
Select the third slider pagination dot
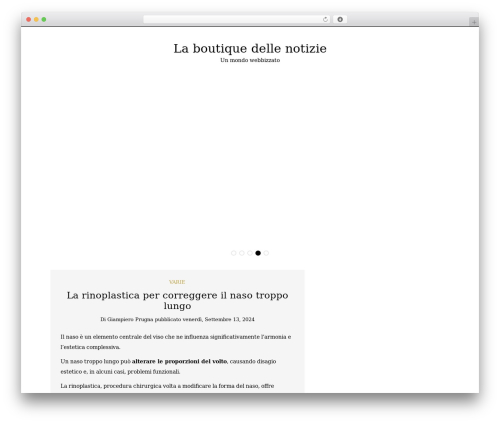(250, 253)
